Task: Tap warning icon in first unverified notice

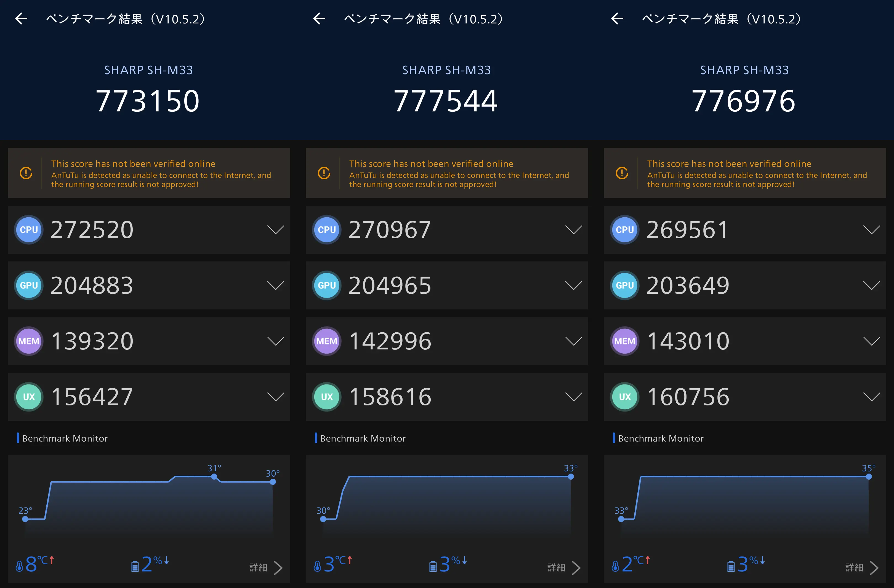Action: click(26, 173)
